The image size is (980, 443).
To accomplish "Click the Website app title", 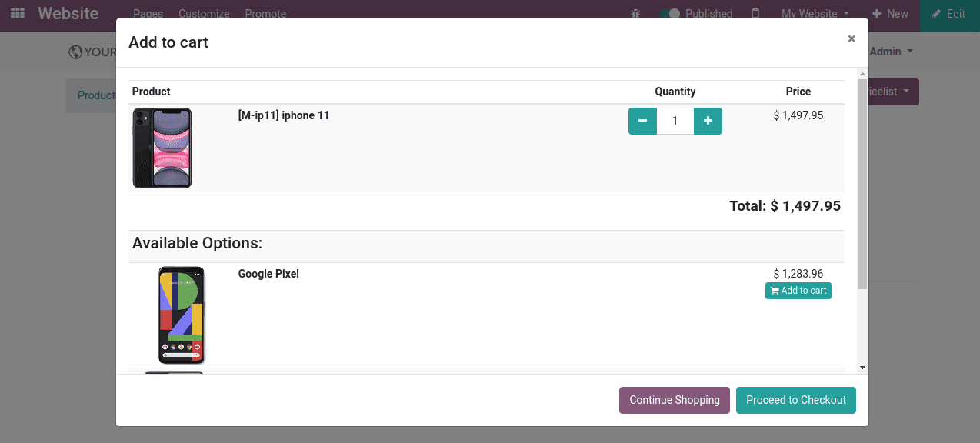I will point(68,14).
